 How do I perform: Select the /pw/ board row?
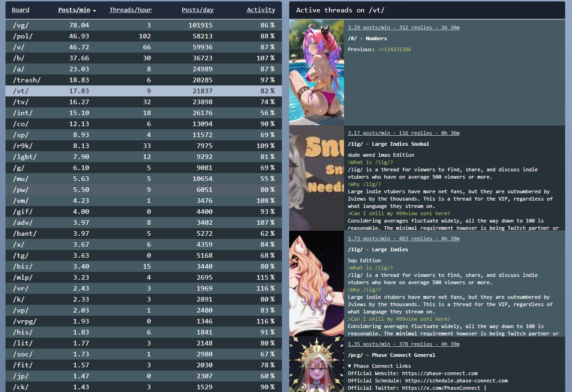pos(143,190)
